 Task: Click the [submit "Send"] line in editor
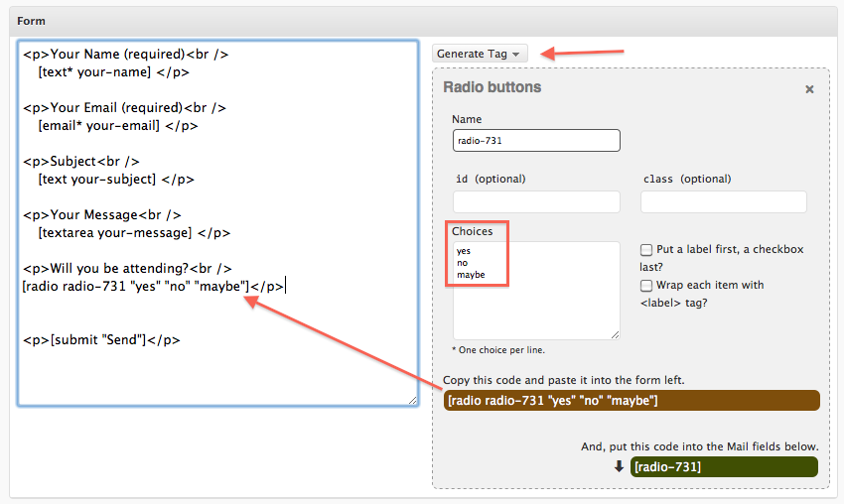[x=101, y=340]
